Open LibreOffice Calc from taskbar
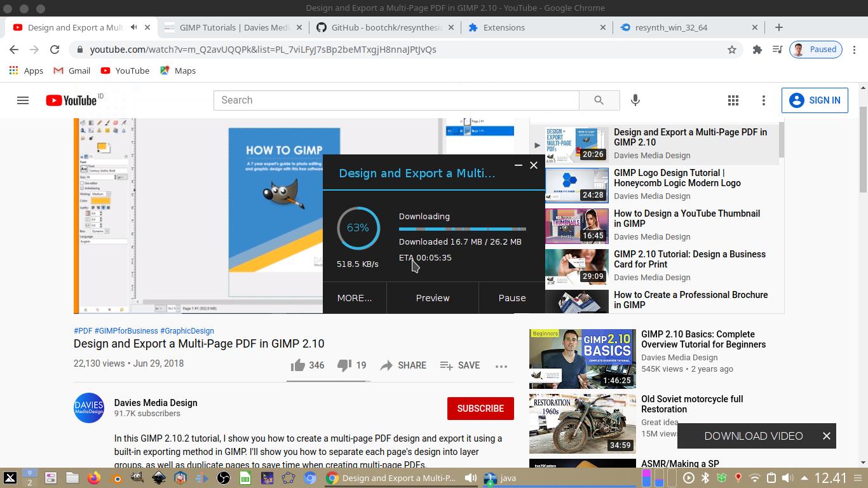Viewport: 868px width, 488px height. pos(245,478)
